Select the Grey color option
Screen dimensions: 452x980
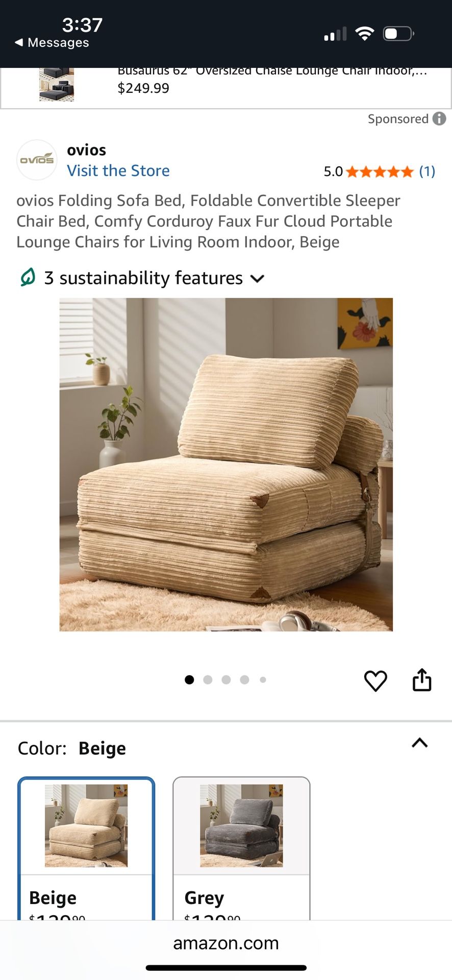(x=241, y=848)
